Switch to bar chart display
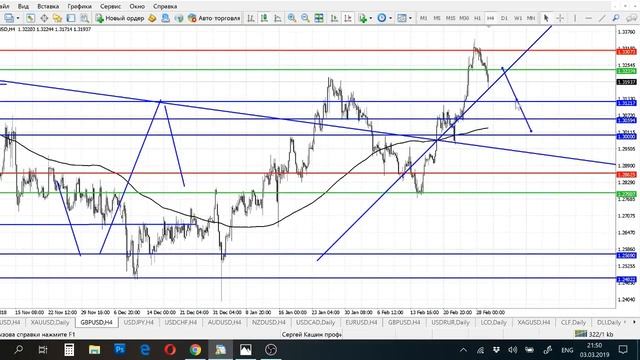640x360 pixels. click(x=251, y=18)
